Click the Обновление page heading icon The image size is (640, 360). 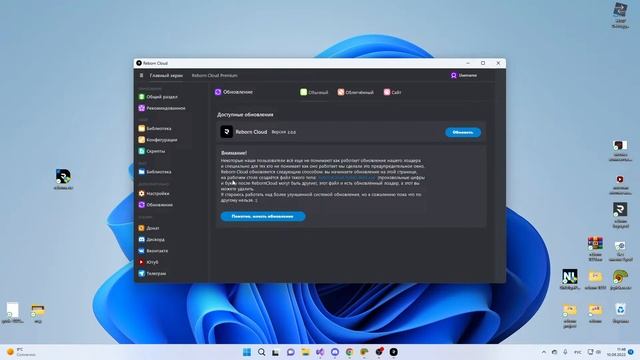pos(218,92)
